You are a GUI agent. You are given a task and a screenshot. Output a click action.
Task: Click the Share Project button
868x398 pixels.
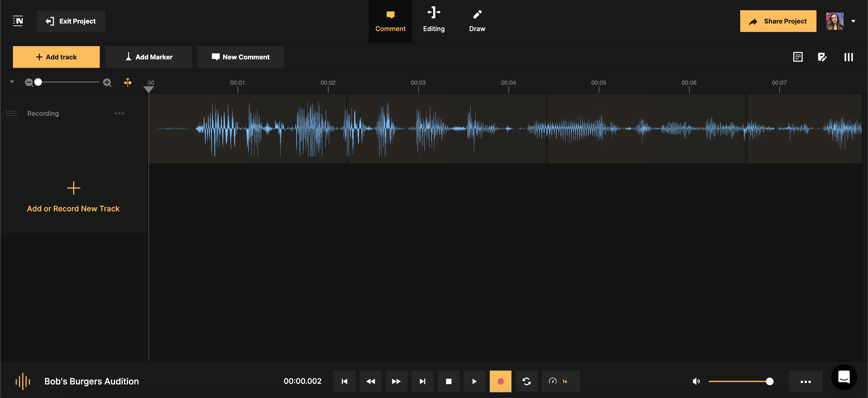[778, 21]
